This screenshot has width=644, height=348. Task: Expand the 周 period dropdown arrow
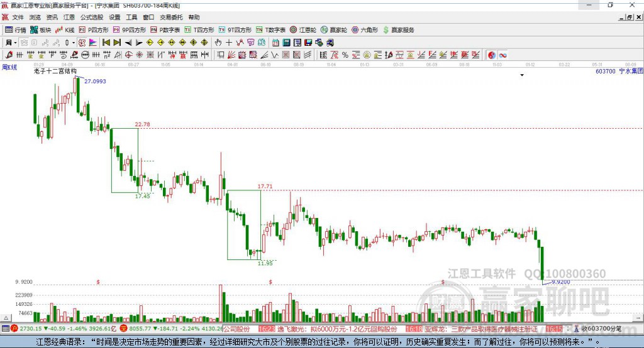[15, 43]
